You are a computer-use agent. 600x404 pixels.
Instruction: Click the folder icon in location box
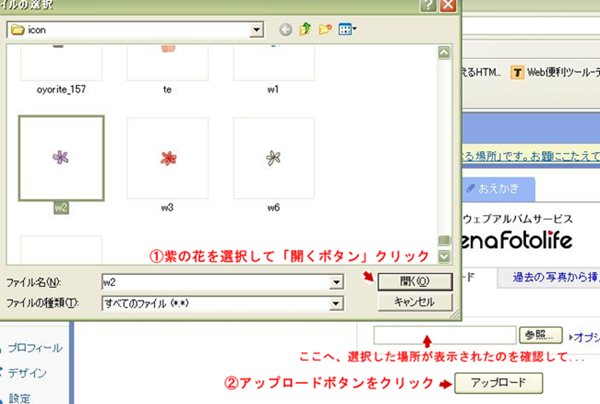point(18,29)
